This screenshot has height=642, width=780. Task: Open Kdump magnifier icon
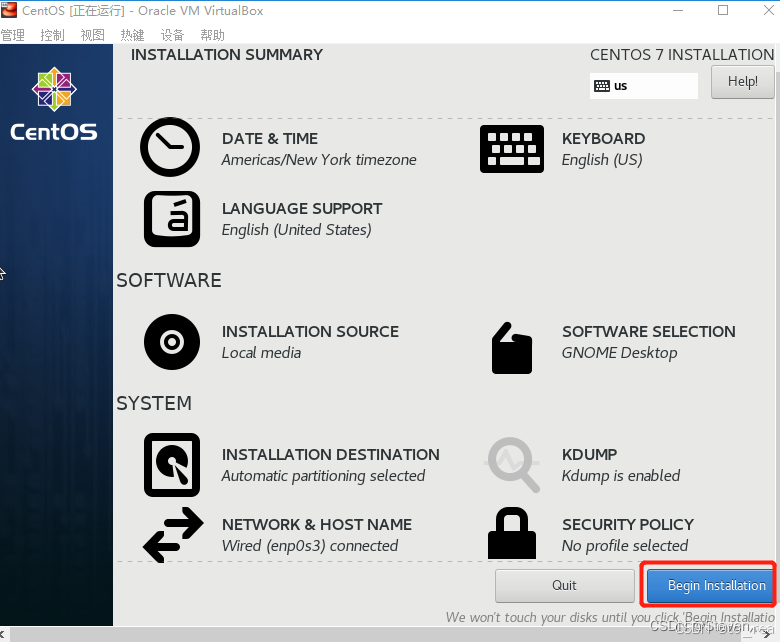click(512, 465)
